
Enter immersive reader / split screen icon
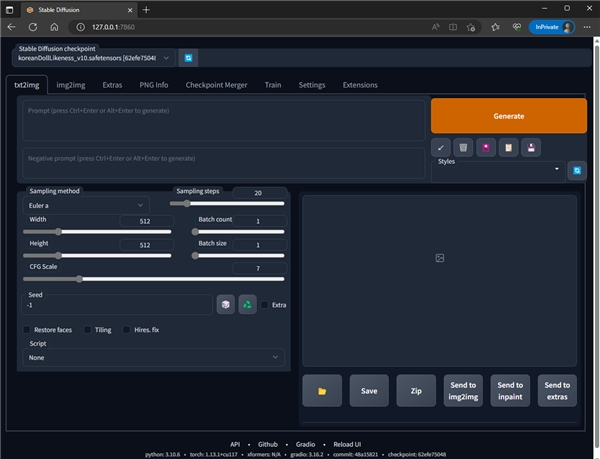(453, 27)
